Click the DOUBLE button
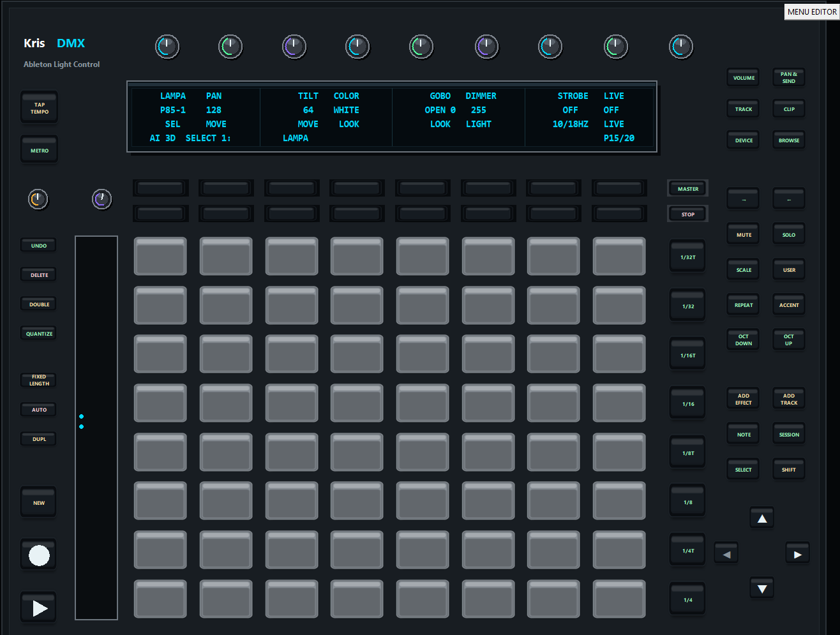Viewport: 840px width, 635px height. click(x=39, y=304)
